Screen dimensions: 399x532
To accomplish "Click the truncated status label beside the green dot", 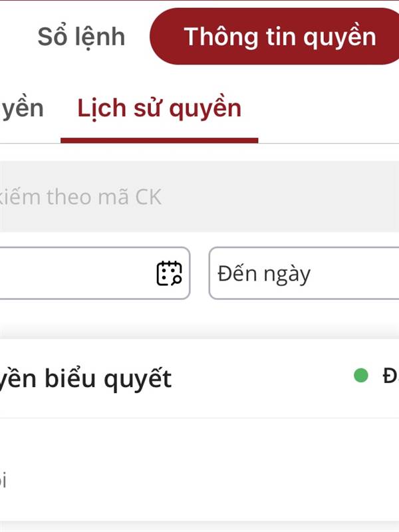I will coord(391,376).
